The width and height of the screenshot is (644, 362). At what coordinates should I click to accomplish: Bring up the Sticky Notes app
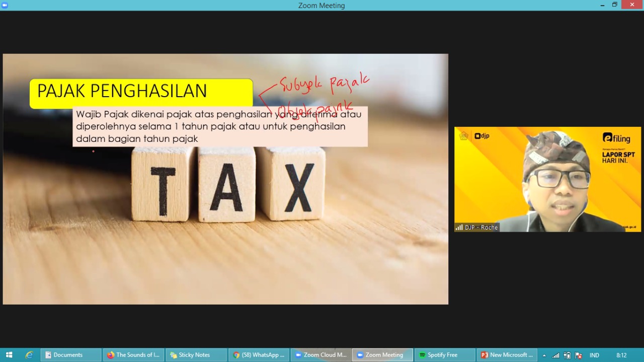click(x=196, y=355)
